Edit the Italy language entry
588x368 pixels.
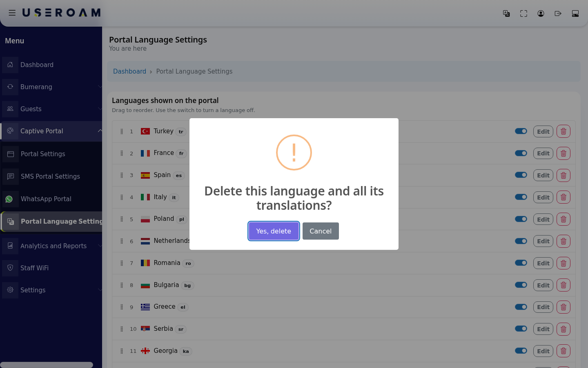point(543,197)
